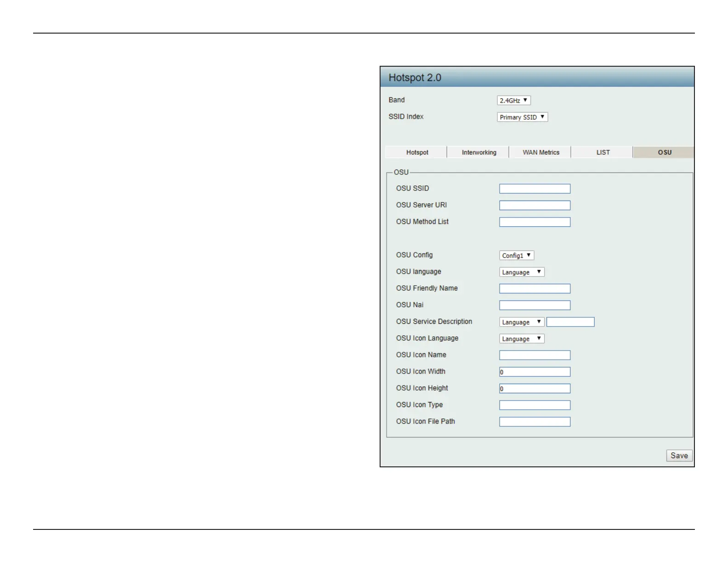Select the WAN Metrics tab
Screen dimensions: 728x563
point(540,152)
